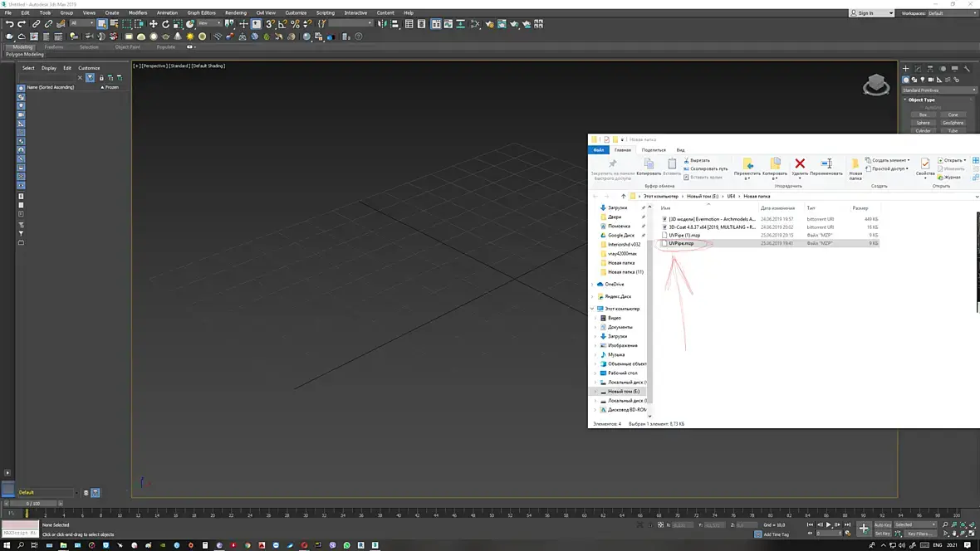The image size is (980, 551).
Task: Toggle Set Key mode
Action: coord(882,534)
